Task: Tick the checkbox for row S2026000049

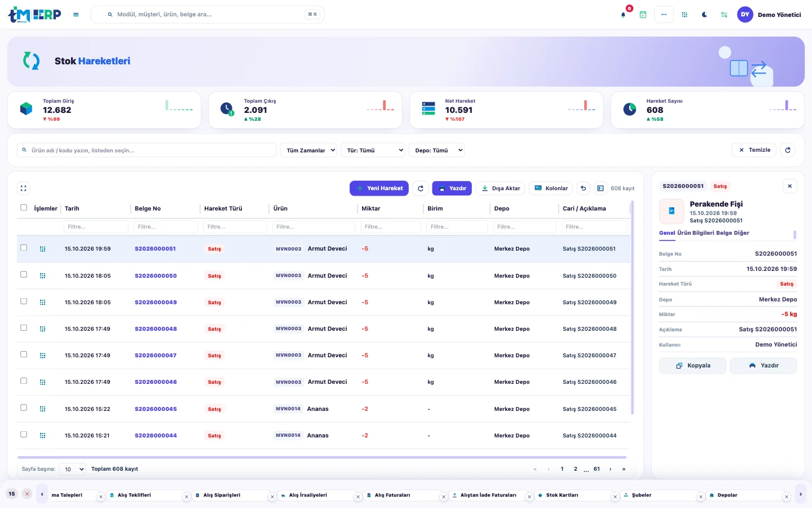Action: point(24,301)
